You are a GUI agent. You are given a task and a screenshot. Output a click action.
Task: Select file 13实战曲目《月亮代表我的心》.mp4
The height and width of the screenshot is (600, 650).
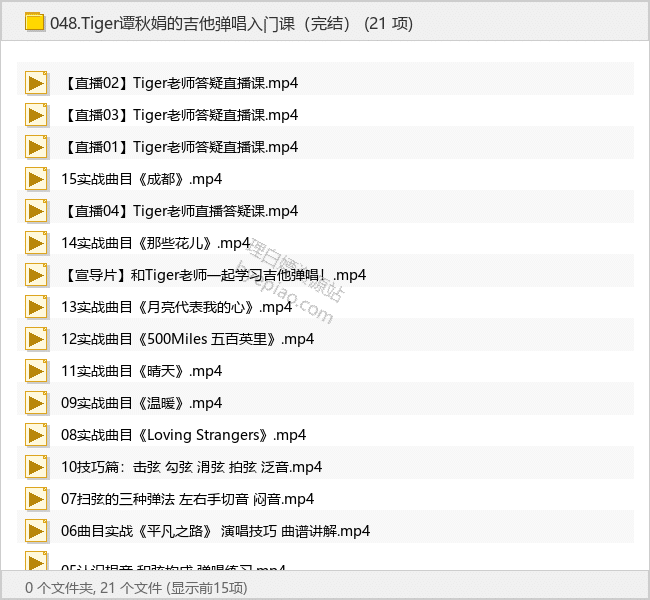[177, 307]
